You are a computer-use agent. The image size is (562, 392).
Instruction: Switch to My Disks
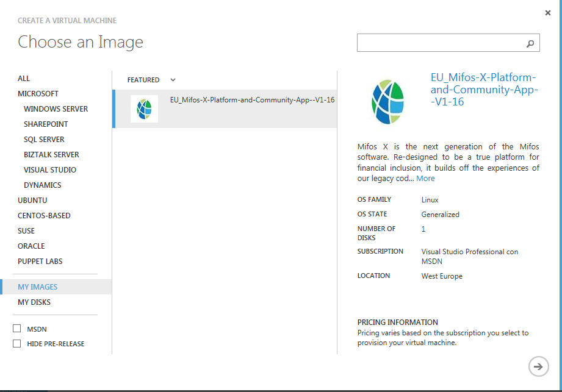coord(34,302)
